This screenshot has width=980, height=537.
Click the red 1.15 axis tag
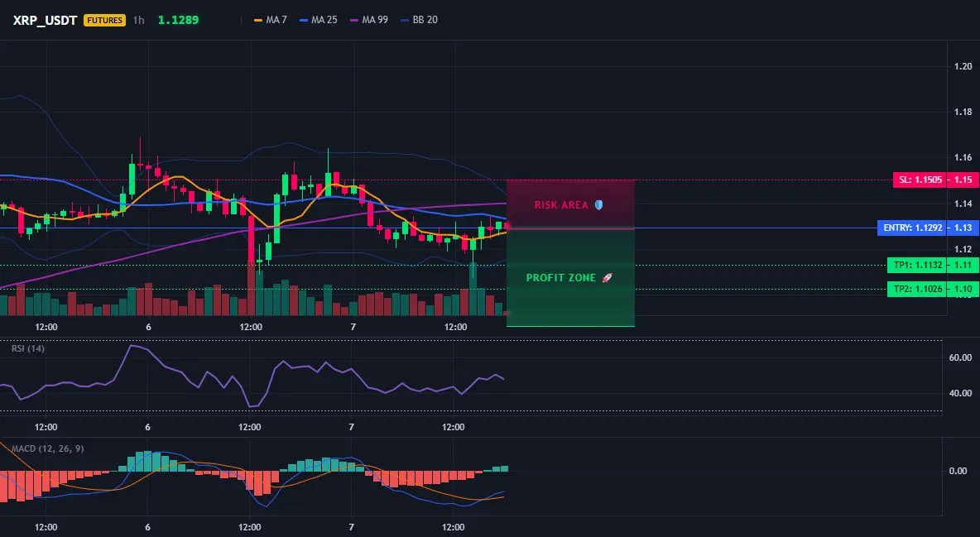pos(963,180)
